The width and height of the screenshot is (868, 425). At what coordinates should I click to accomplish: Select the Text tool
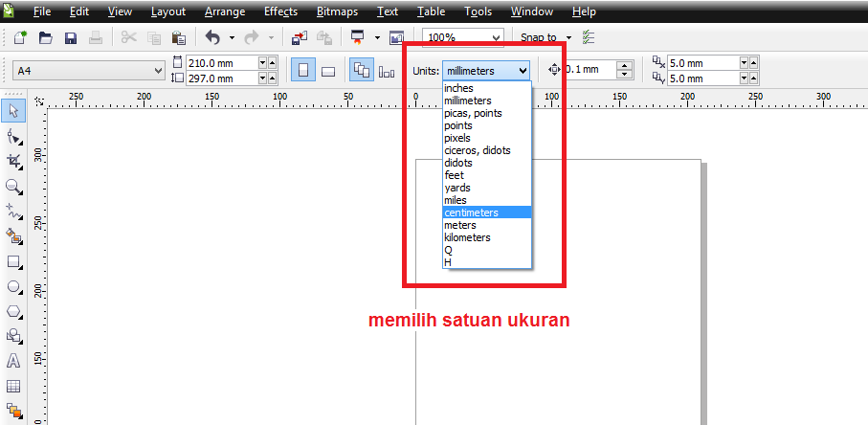[13, 361]
